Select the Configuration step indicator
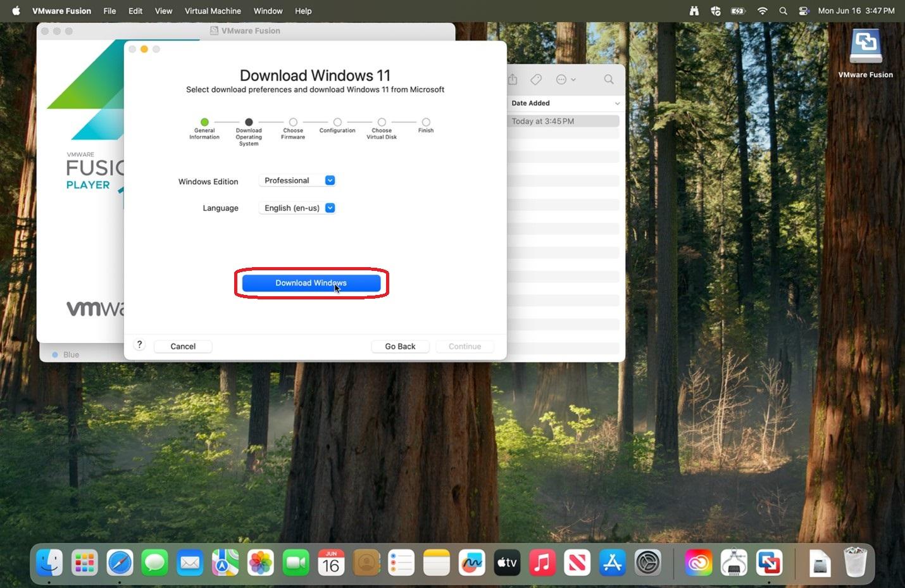 click(337, 122)
